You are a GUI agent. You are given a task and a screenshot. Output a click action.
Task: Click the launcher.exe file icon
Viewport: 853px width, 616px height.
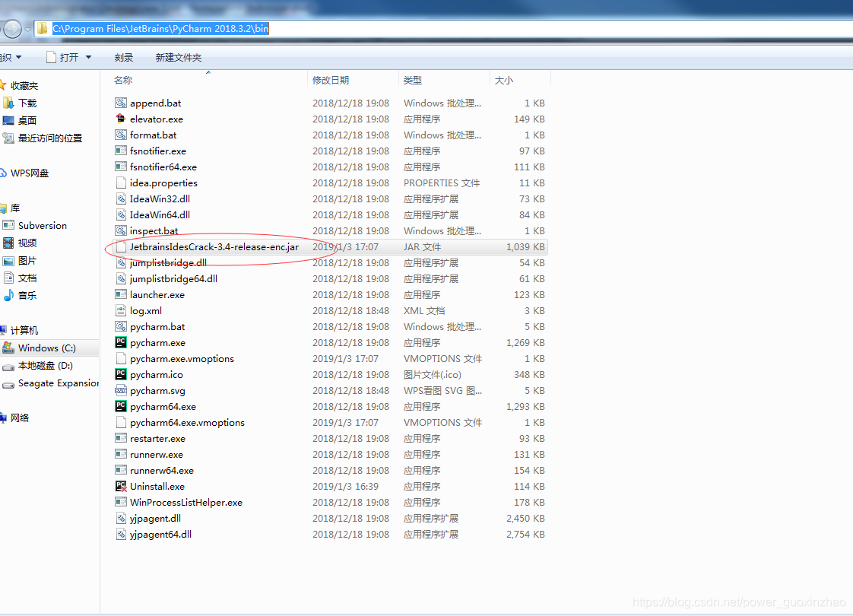(121, 294)
